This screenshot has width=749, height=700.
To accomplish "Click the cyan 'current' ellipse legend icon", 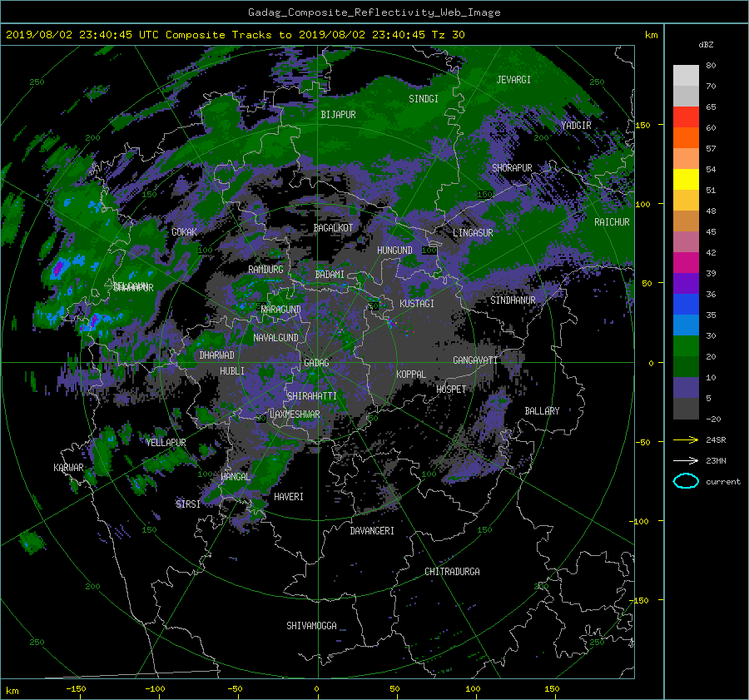I will point(686,481).
